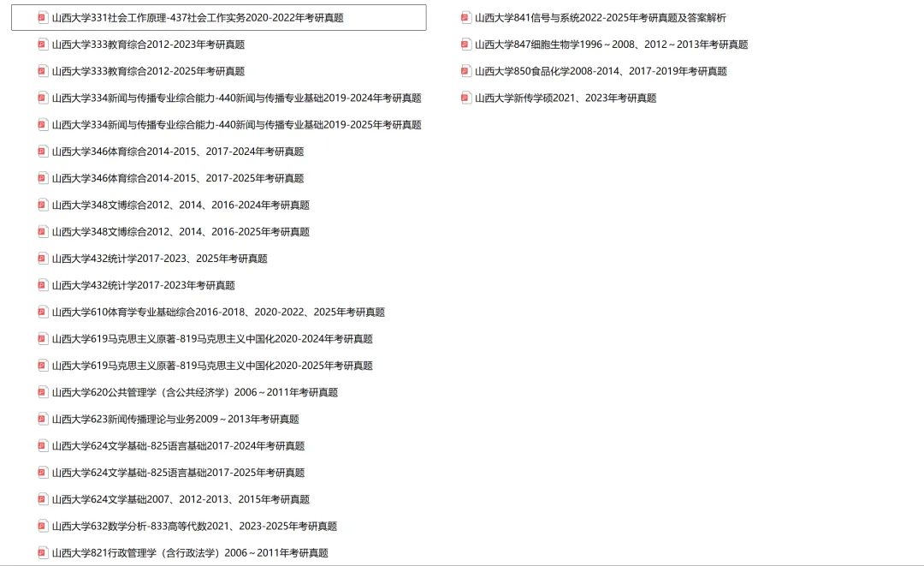Image resolution: width=924 pixels, height=566 pixels.
Task: Select file 山西大学333教育综合2012-2025年考研真题
Action: point(149,71)
